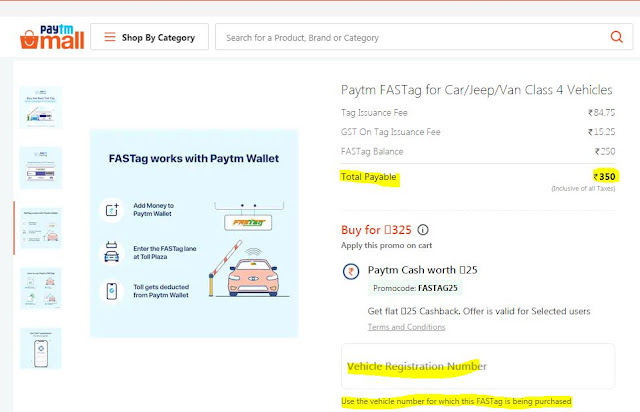
Task: Click the ₹15.25 GST value
Action: click(x=601, y=132)
